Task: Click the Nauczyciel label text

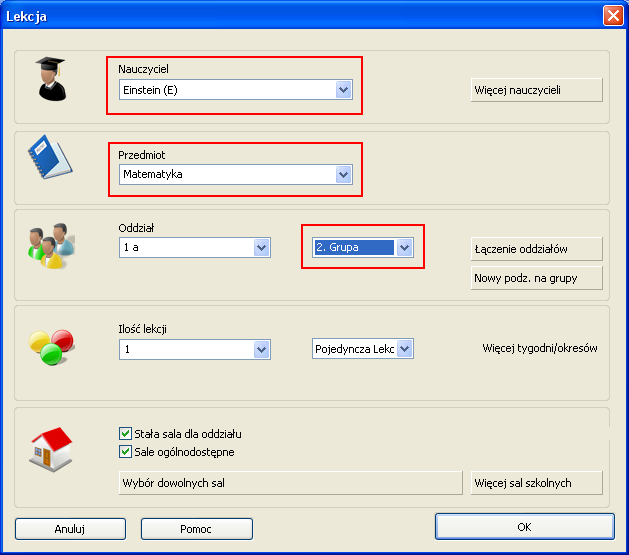Action: click(x=143, y=69)
